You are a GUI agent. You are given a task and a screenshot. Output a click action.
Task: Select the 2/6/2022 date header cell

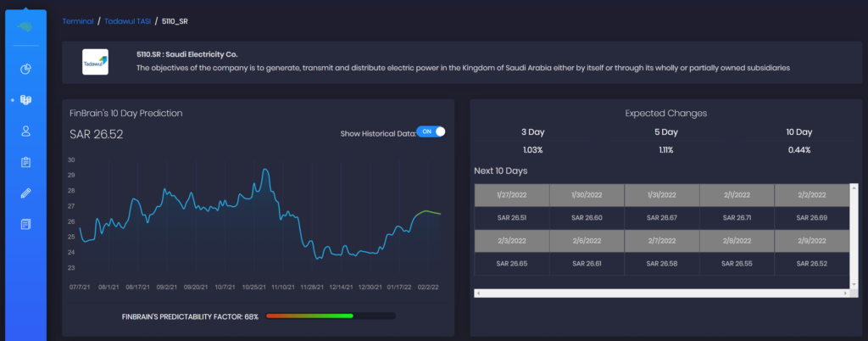coord(587,241)
